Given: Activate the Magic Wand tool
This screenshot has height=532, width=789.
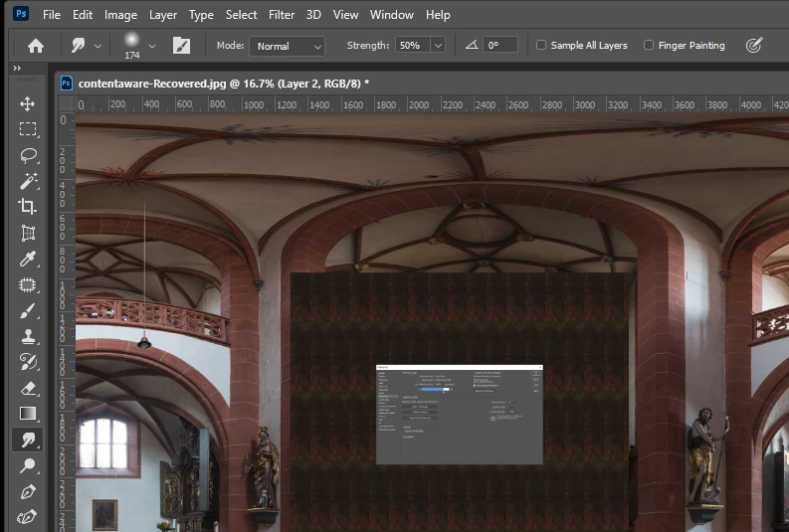Looking at the screenshot, I should coord(28,181).
